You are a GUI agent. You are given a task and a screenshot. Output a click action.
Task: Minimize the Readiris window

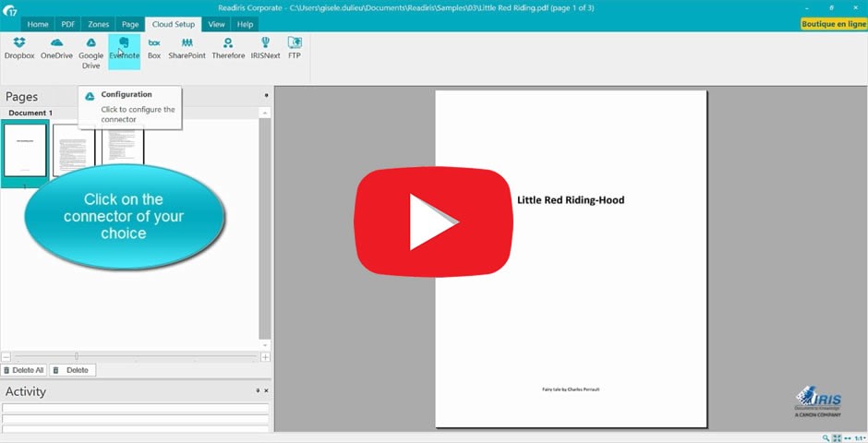coord(807,7)
